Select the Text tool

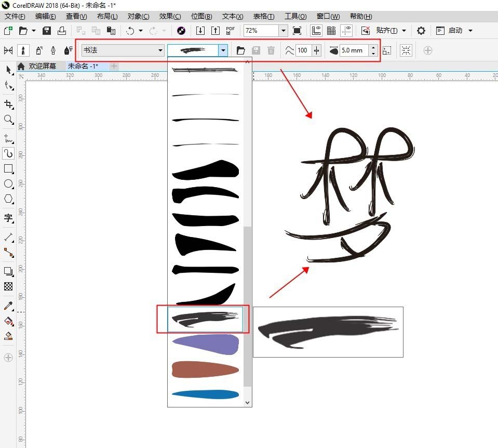[8, 219]
